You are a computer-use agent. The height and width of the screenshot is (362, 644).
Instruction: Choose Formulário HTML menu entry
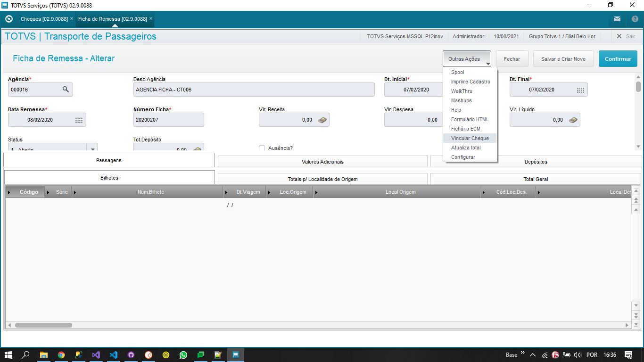point(470,119)
